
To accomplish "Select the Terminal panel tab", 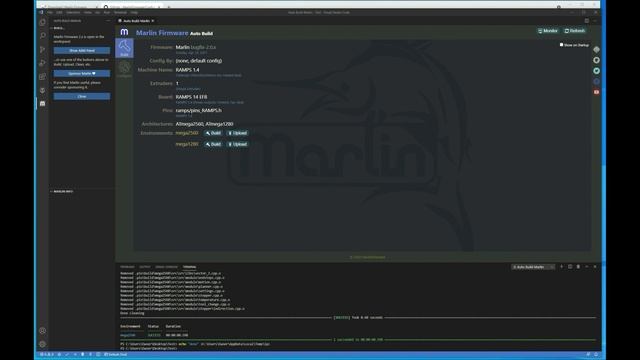I will point(189,267).
